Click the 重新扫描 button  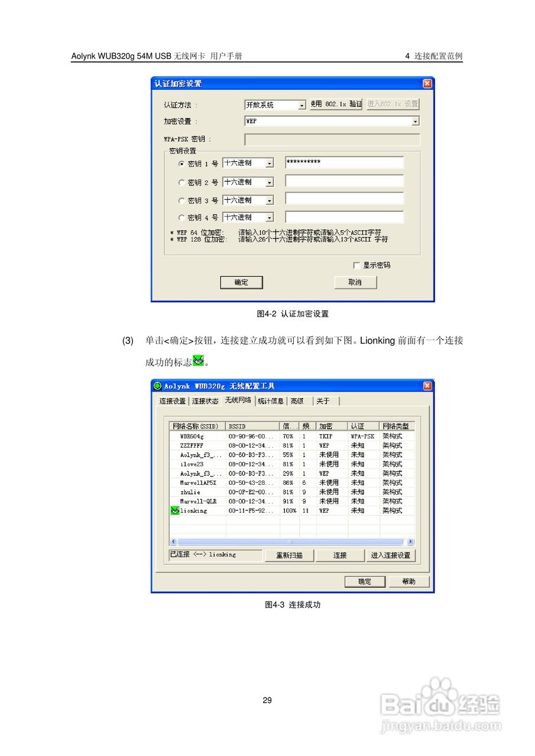coord(290,556)
